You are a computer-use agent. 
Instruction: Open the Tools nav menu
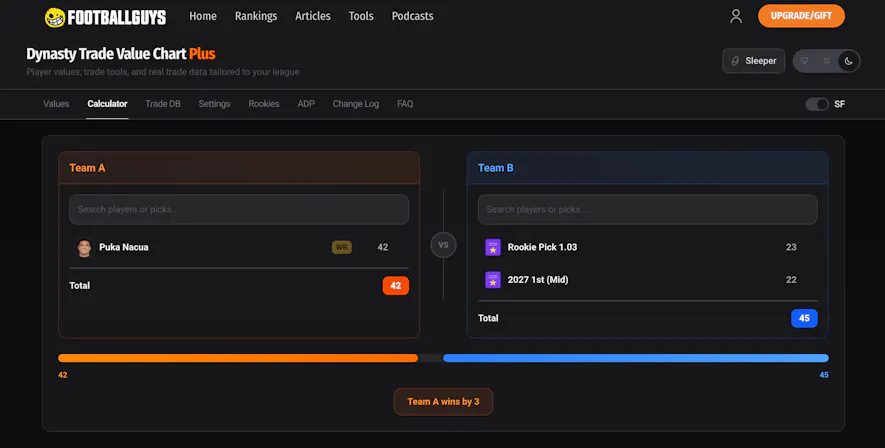pyautogui.click(x=361, y=16)
